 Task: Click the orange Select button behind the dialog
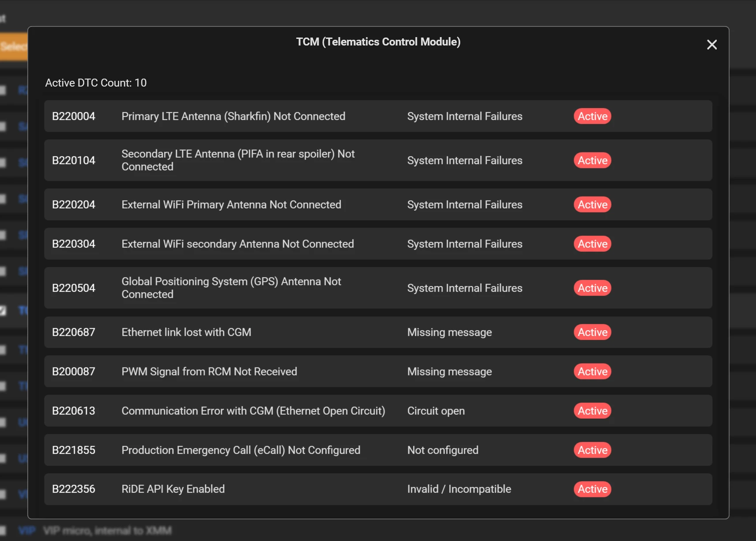14,46
